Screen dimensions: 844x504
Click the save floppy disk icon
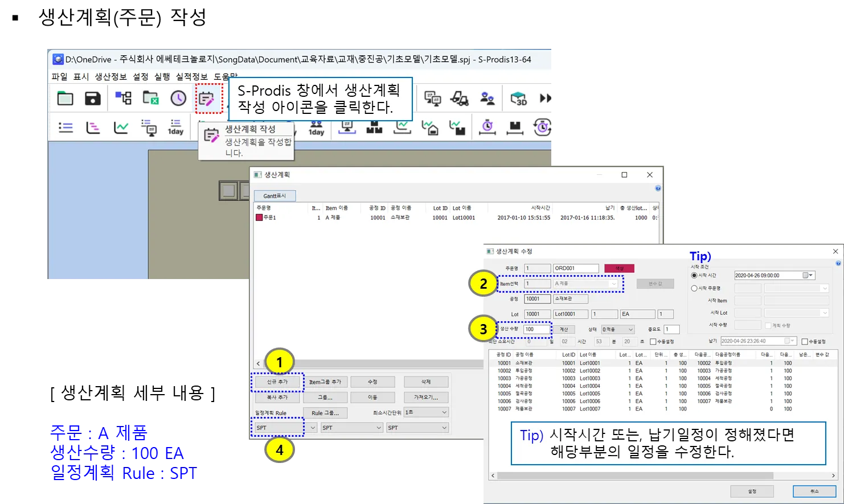pyautogui.click(x=93, y=99)
